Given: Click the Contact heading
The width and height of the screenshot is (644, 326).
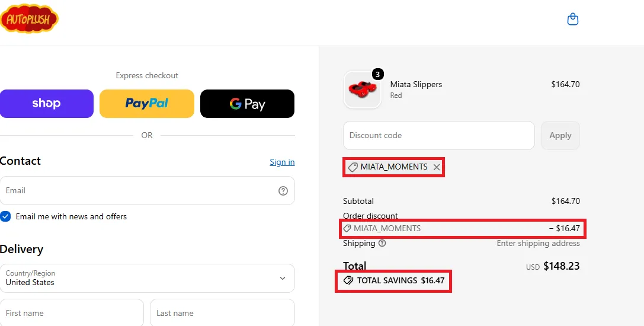Looking at the screenshot, I should click(x=20, y=161).
